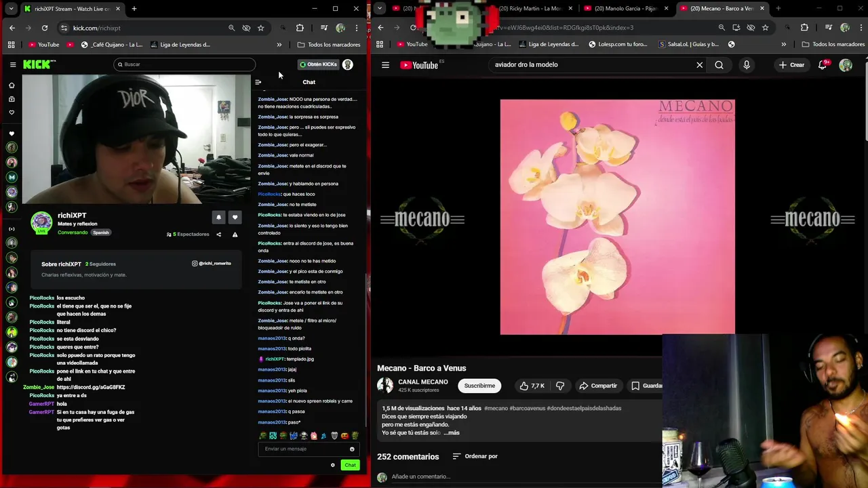Reload the Kick page
Viewport: 868px width, 488px height.
(x=45, y=28)
